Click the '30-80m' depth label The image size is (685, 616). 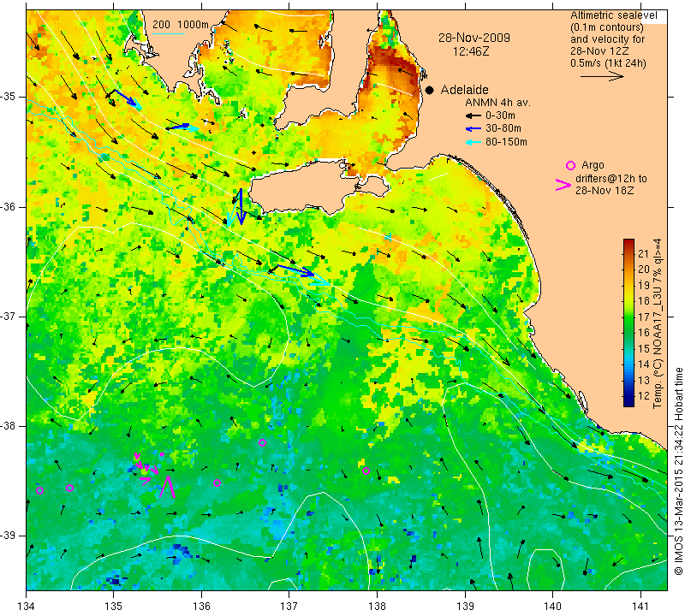coord(503,129)
